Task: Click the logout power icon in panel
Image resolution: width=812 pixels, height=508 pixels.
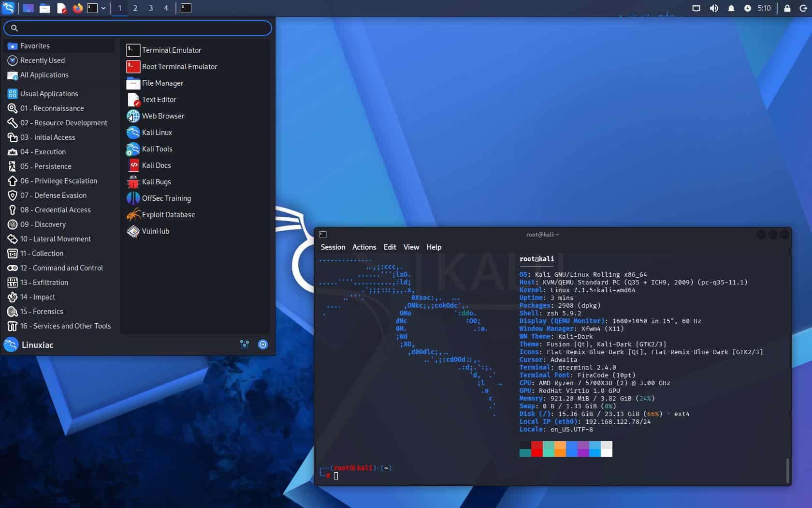Action: click(803, 8)
